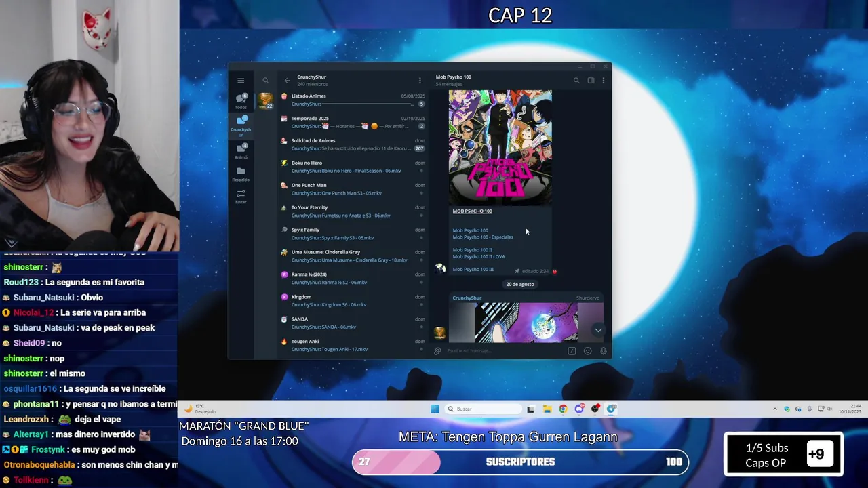Follow the Mob Psycho 100 II link
The width and height of the screenshot is (868, 488).
tap(472, 250)
